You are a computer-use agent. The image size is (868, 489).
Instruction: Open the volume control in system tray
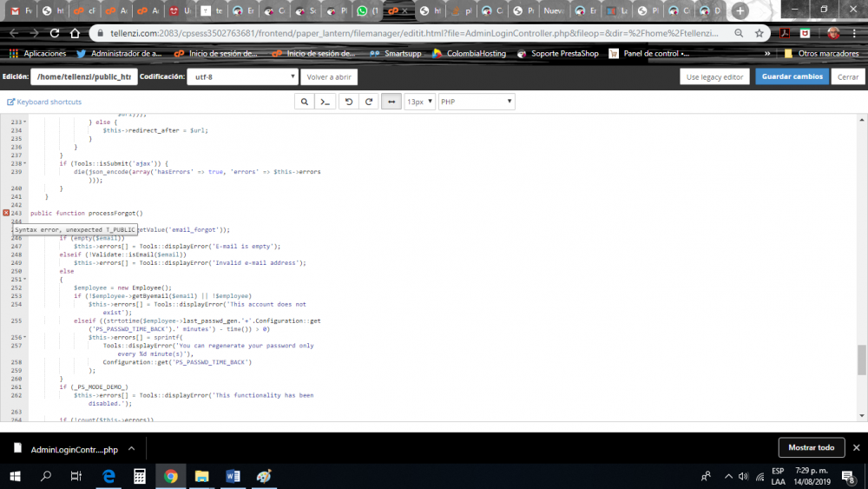[x=744, y=476]
